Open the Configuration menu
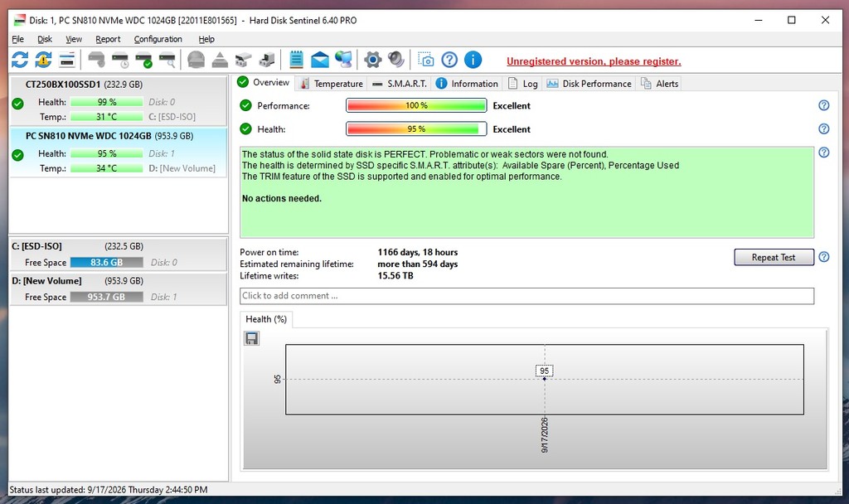 (158, 39)
